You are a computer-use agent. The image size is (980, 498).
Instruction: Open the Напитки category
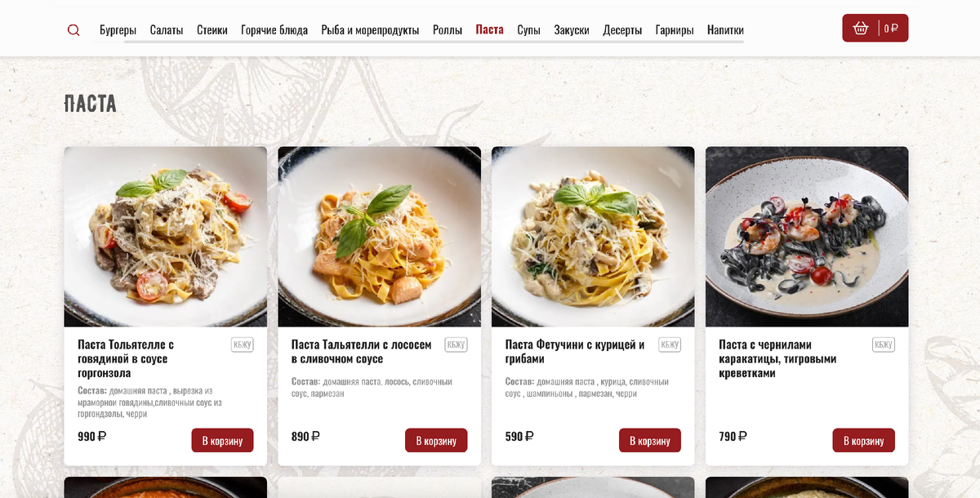click(x=725, y=30)
